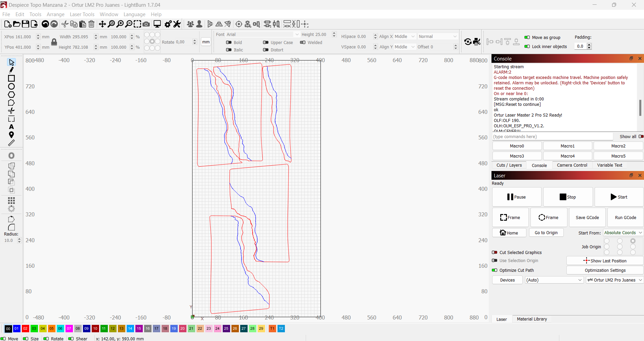
Task: Expand the Font Arial dropdown
Action: [x=297, y=34]
